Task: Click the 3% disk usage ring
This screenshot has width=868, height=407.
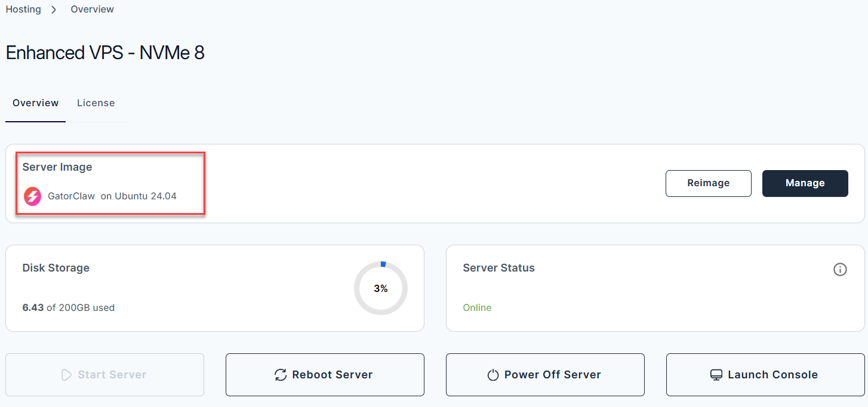Action: (x=381, y=288)
